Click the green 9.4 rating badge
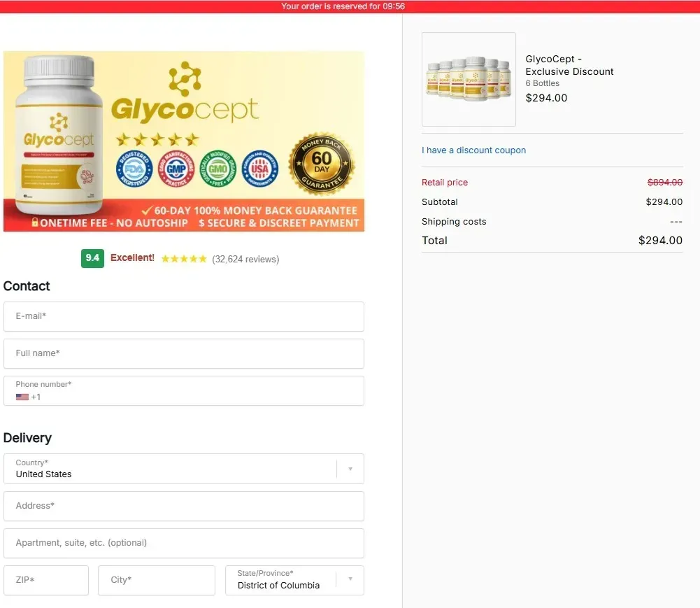The width and height of the screenshot is (700, 608). coord(92,258)
